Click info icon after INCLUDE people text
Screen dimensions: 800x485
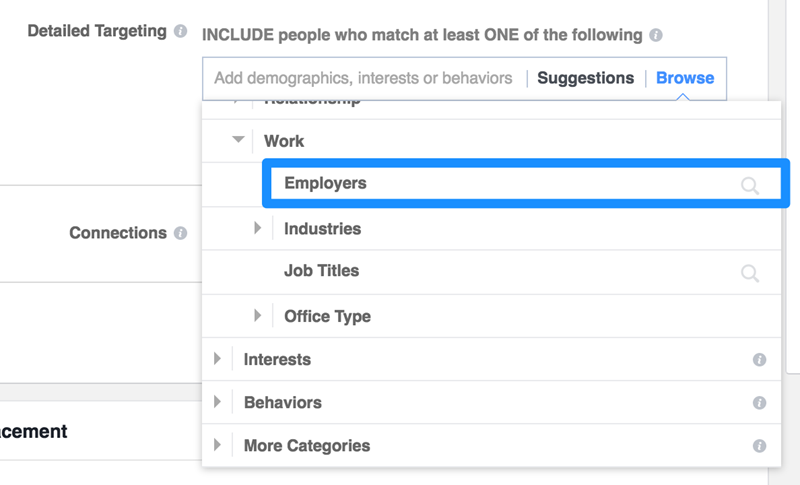point(656,35)
